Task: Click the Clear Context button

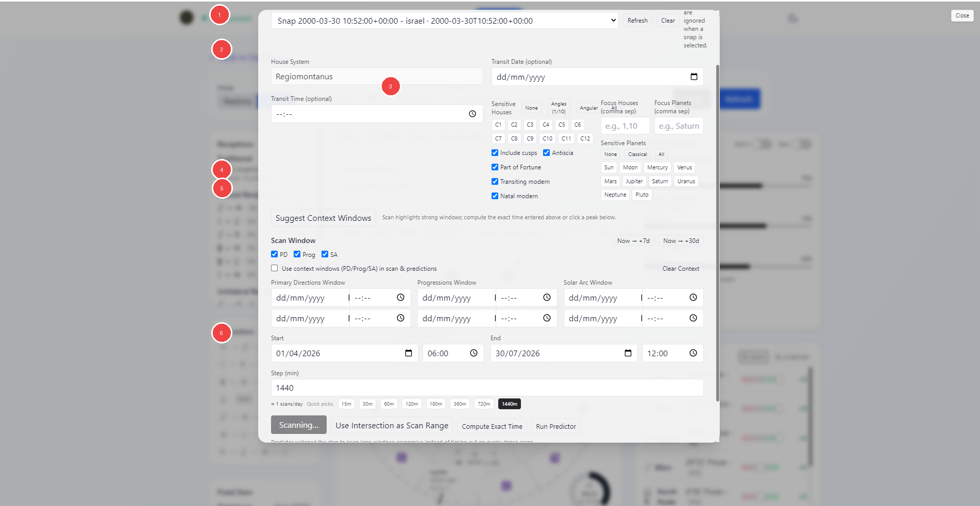Action: tap(680, 269)
